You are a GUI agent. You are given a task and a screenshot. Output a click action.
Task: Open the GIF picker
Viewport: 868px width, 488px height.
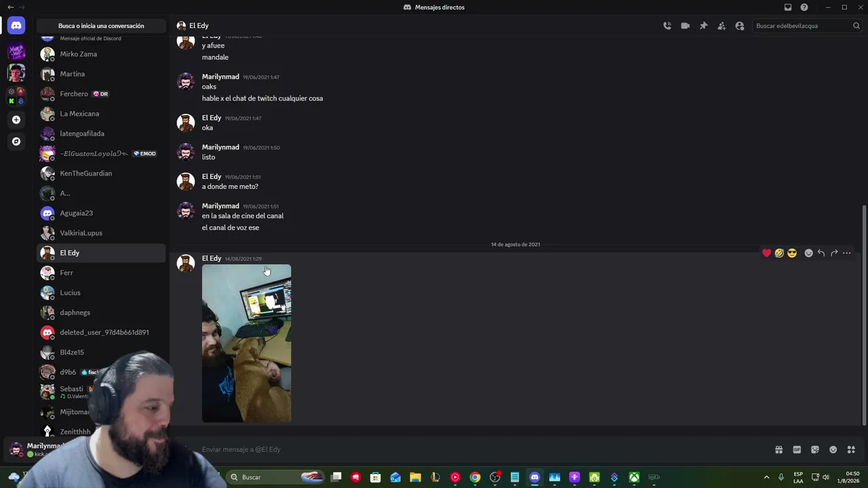coord(797,449)
